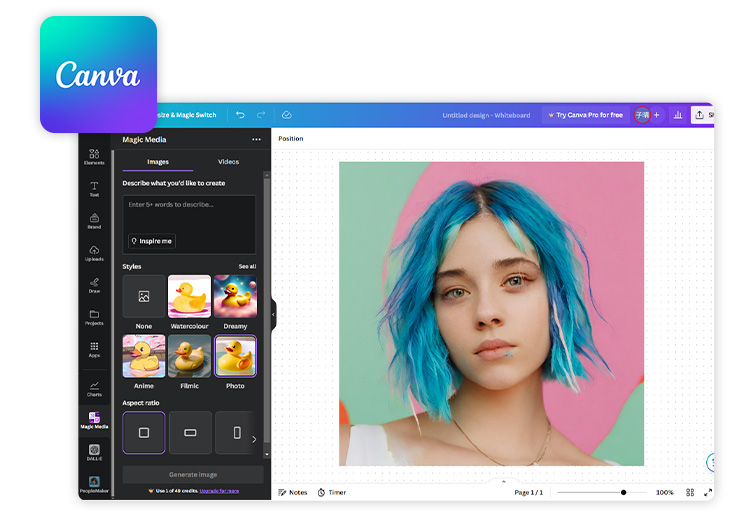
Task: Open the Text sidebar tool
Action: pos(94,189)
